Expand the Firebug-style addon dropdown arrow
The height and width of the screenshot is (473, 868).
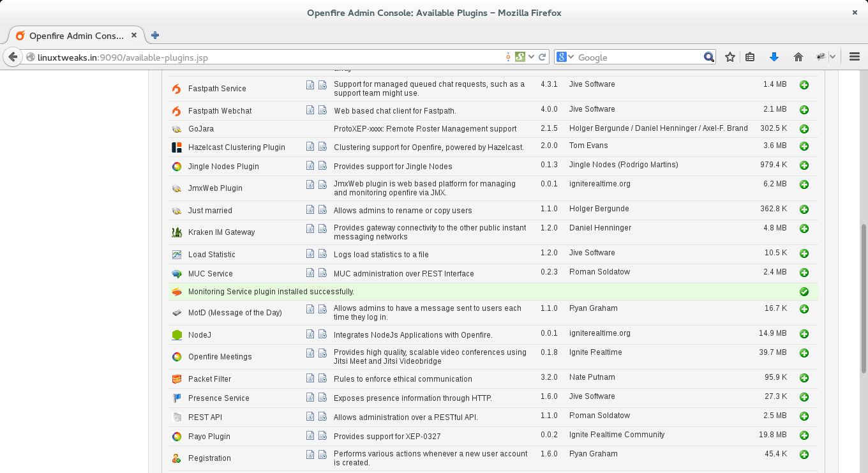tap(832, 57)
